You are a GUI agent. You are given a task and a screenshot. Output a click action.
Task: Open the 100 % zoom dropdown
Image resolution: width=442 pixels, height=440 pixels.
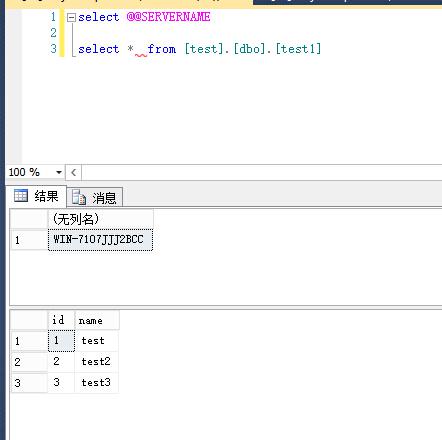coord(59,172)
